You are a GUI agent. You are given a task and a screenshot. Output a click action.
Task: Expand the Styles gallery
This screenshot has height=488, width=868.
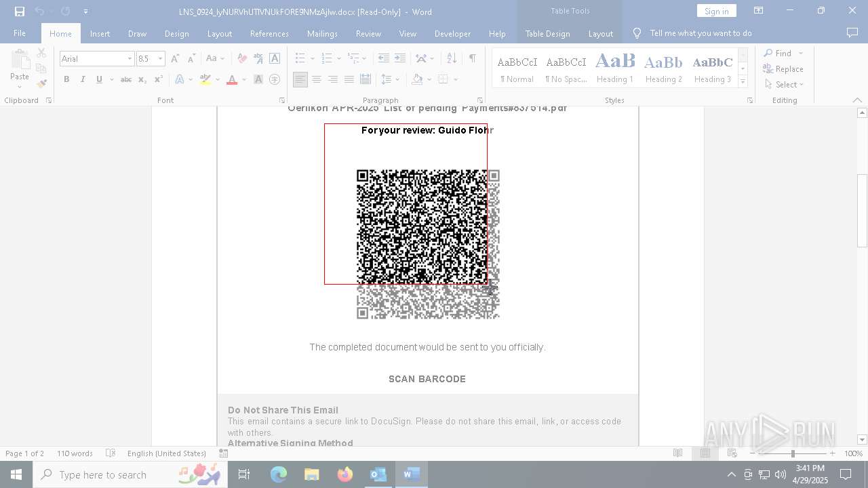pyautogui.click(x=743, y=81)
